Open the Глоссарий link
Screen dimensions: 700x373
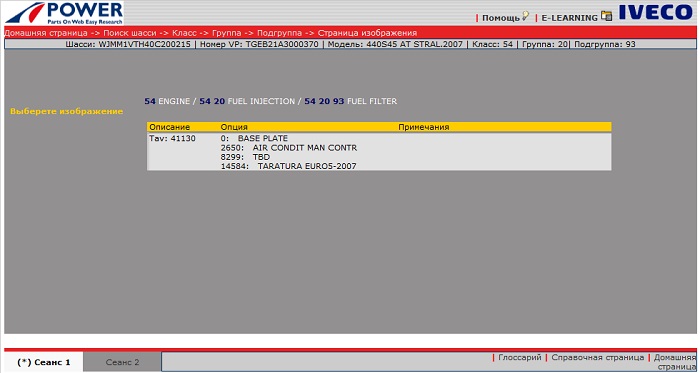(520, 357)
